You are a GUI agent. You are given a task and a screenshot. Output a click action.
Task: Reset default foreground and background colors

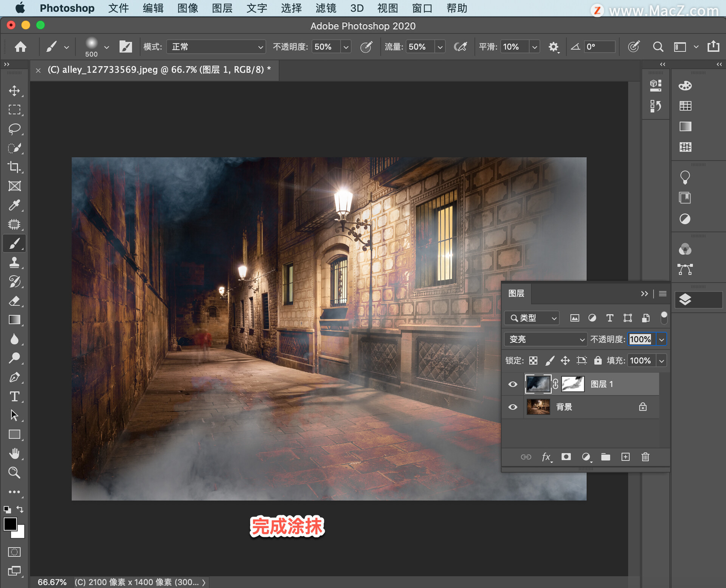tap(7, 509)
